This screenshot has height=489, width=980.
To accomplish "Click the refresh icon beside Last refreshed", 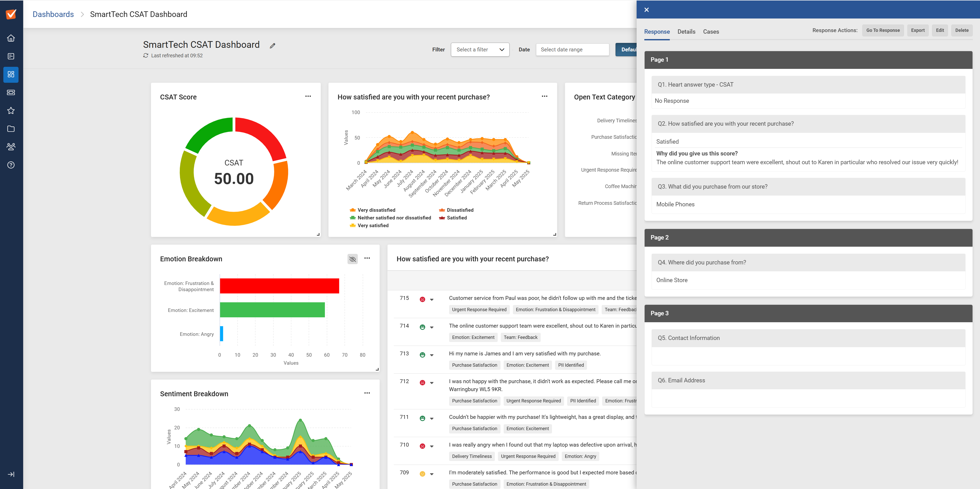I will pyautogui.click(x=146, y=56).
